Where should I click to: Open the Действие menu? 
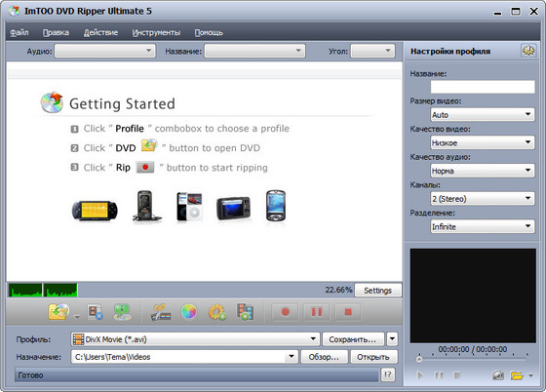point(100,33)
